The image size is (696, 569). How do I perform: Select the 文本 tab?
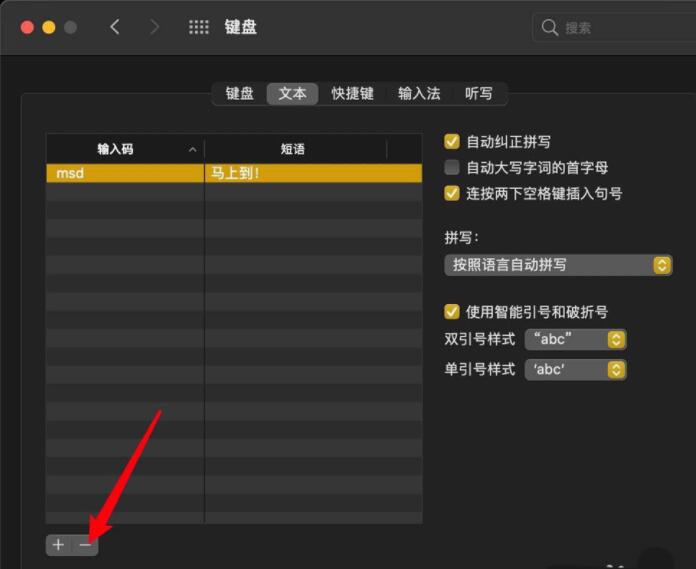tap(293, 94)
